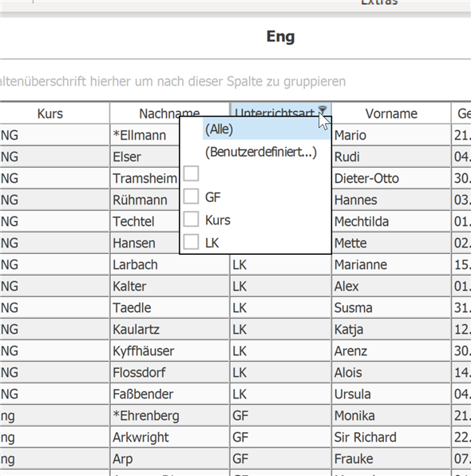Select the Elser last name cell
The image size is (471, 476).
pos(144,157)
